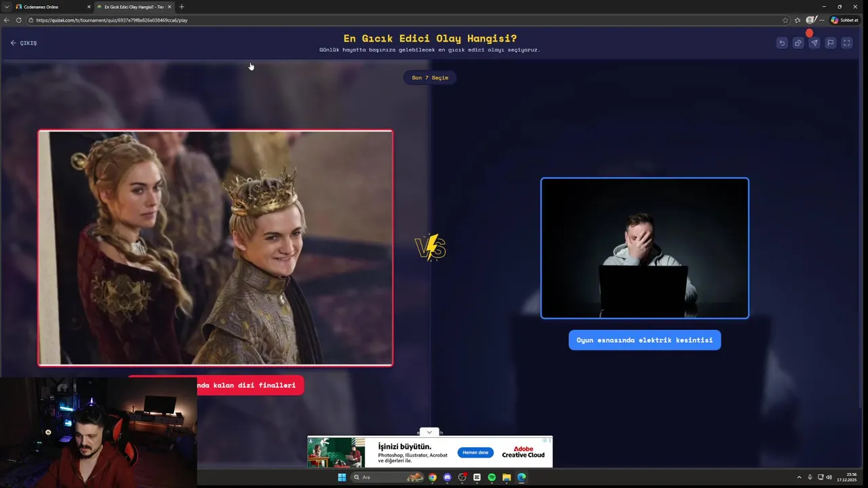Open the Windows Start menu
This screenshot has height=488, width=868.
pos(342,477)
